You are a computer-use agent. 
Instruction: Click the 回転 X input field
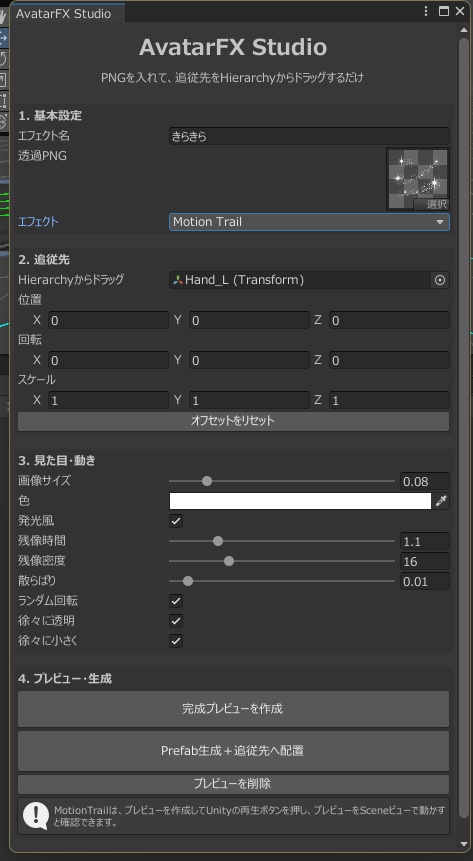point(108,360)
